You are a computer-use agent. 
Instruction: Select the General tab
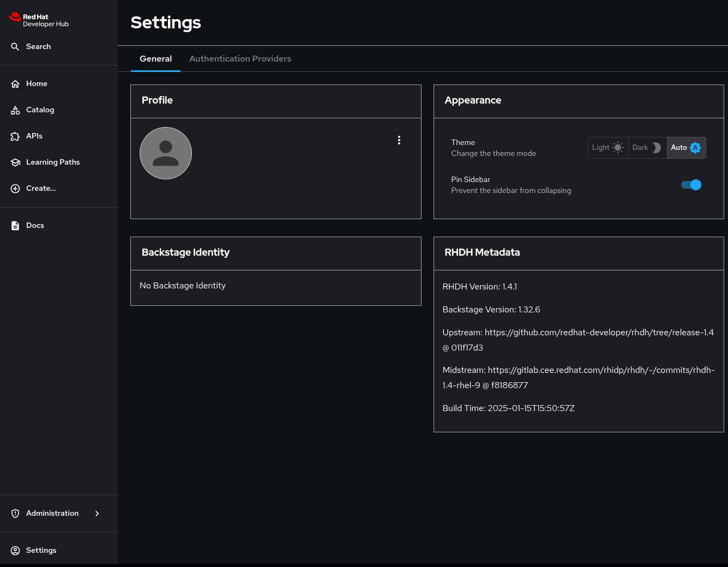click(x=155, y=59)
